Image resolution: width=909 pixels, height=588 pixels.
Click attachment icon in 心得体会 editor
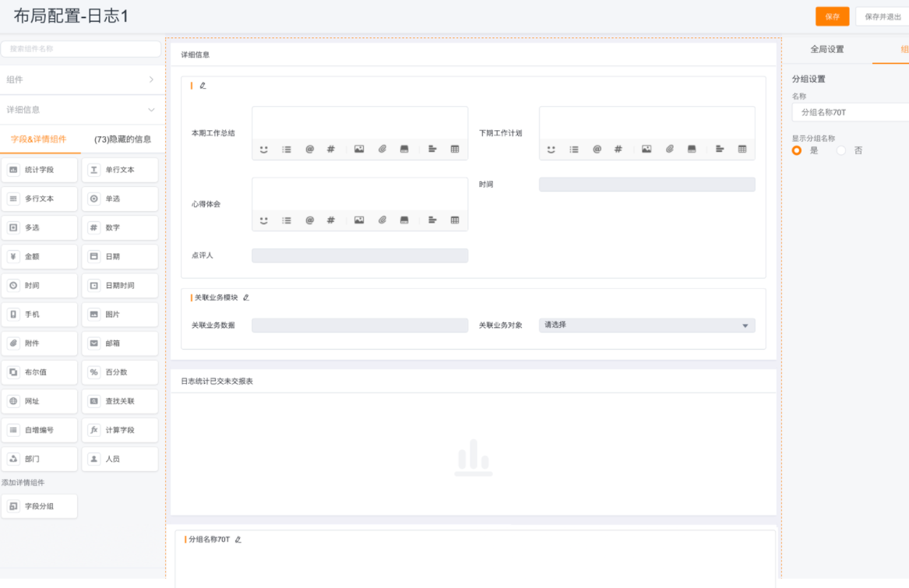(x=382, y=220)
